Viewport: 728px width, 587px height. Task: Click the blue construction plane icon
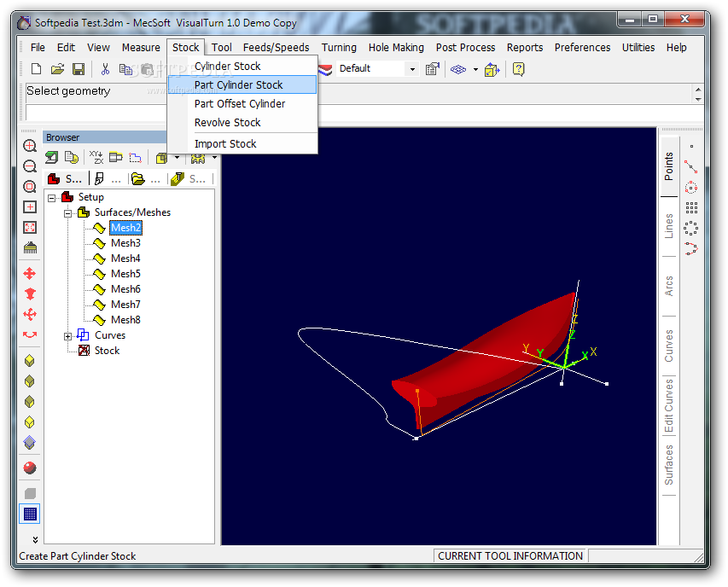coord(458,69)
